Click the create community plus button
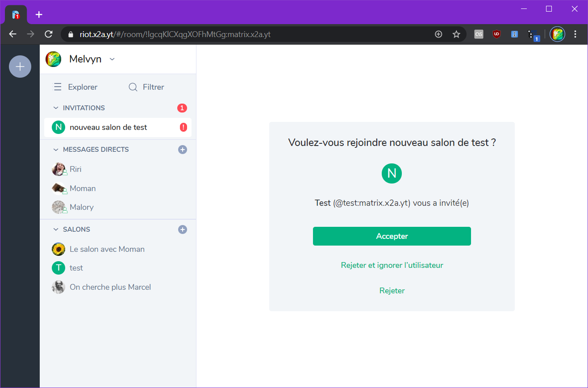 20,67
